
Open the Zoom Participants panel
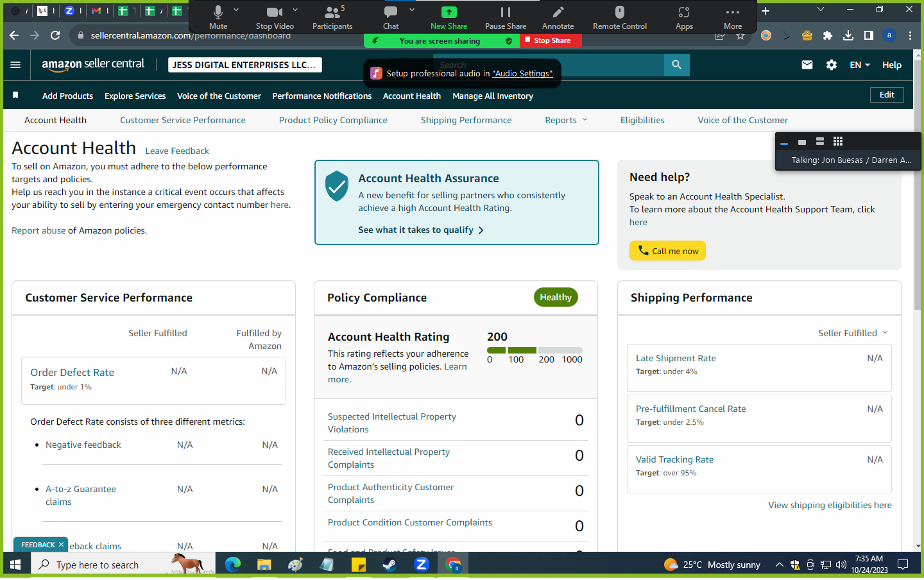point(332,17)
